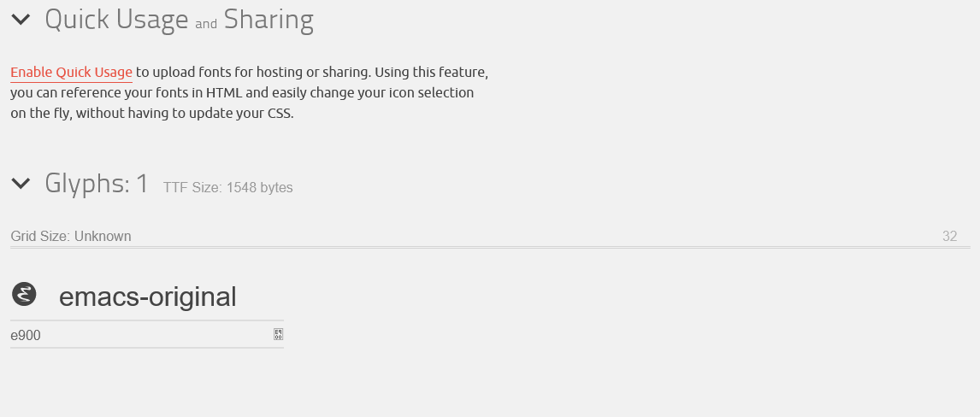Click the Glyphs: 1 heading

pyautogui.click(x=97, y=184)
